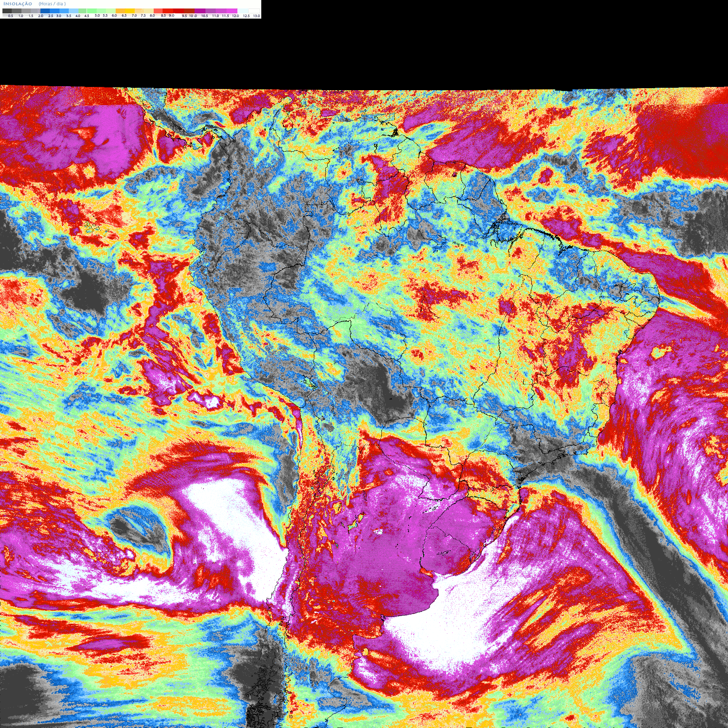Select the darkest charcoal swatch for 0–0.5 hours
Viewport: 728px width, 728px height.
[7, 11]
